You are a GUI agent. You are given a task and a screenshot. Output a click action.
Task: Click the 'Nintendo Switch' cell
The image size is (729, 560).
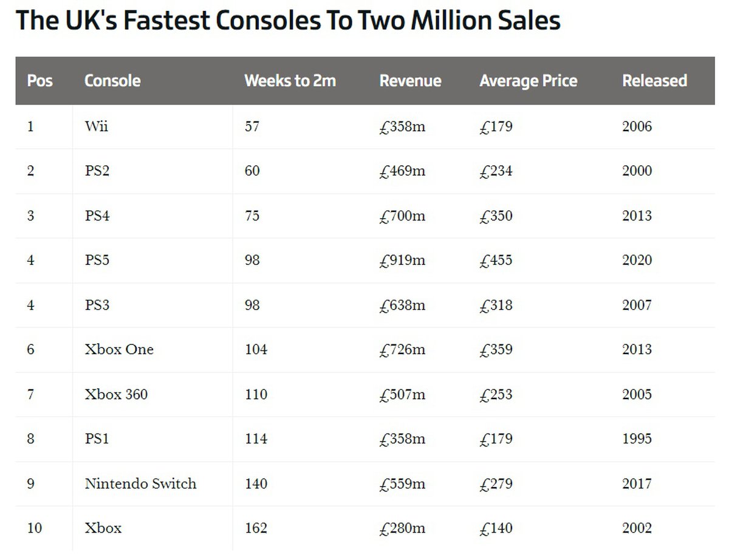pyautogui.click(x=140, y=483)
